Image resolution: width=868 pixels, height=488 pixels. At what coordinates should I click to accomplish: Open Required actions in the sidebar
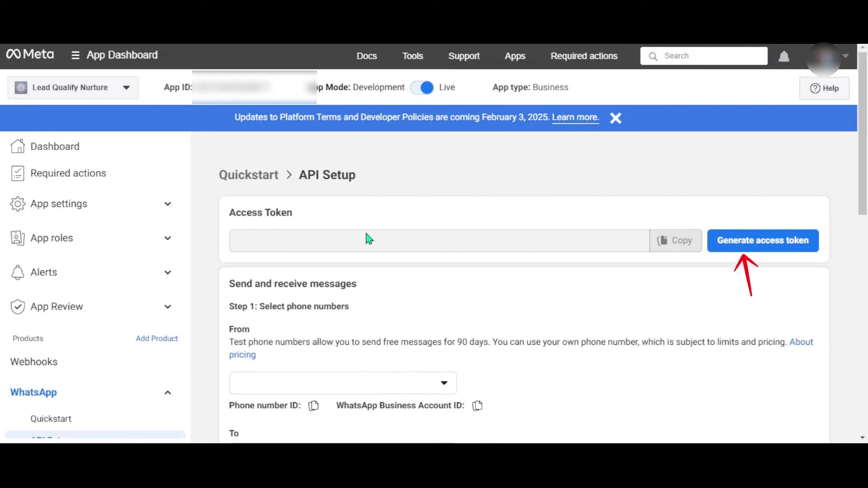tap(68, 174)
